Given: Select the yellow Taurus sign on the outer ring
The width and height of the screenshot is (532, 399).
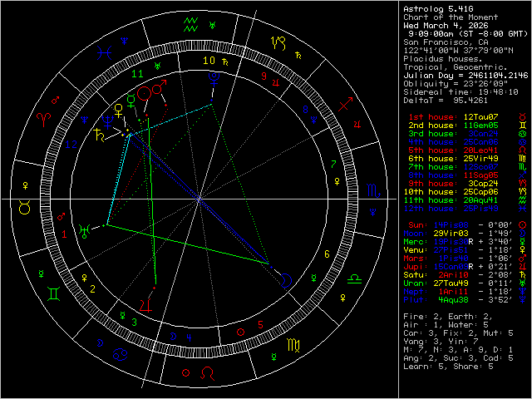Looking at the screenshot, I should click(25, 207).
